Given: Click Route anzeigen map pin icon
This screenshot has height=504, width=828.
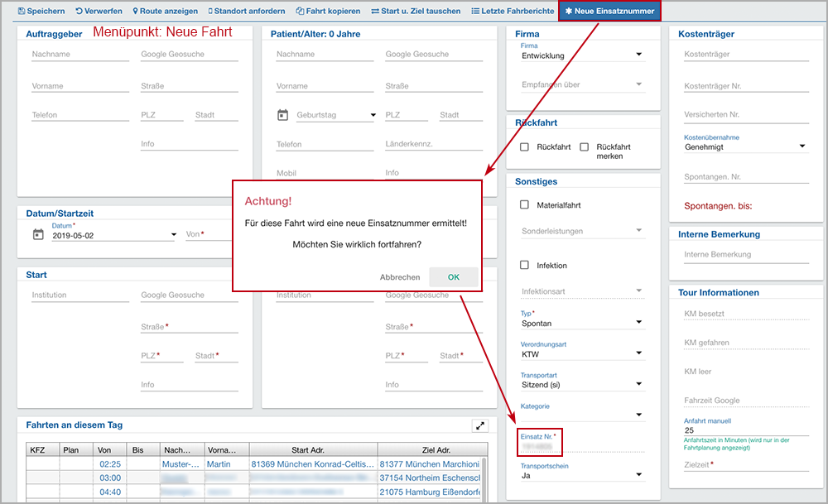Looking at the screenshot, I should (x=135, y=12).
